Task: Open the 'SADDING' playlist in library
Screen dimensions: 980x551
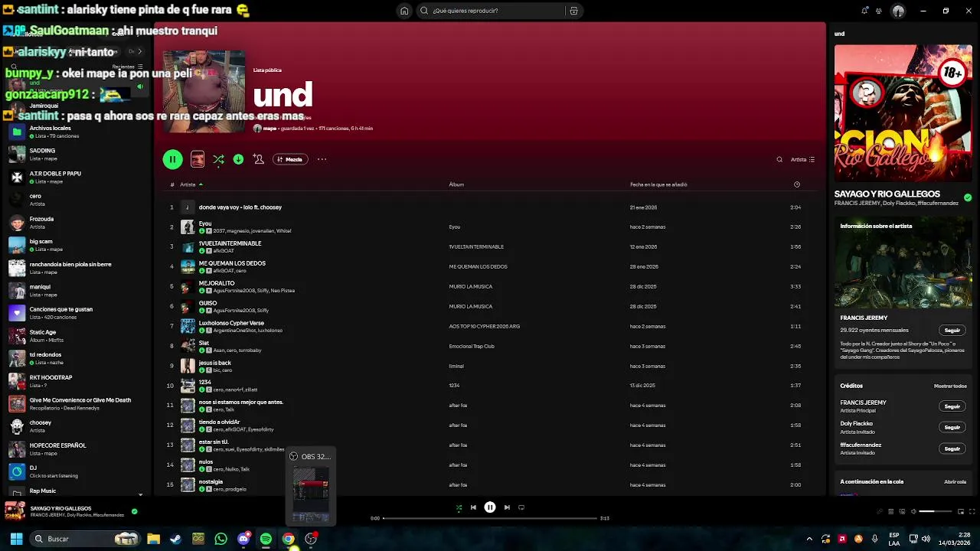Action: [x=77, y=154]
